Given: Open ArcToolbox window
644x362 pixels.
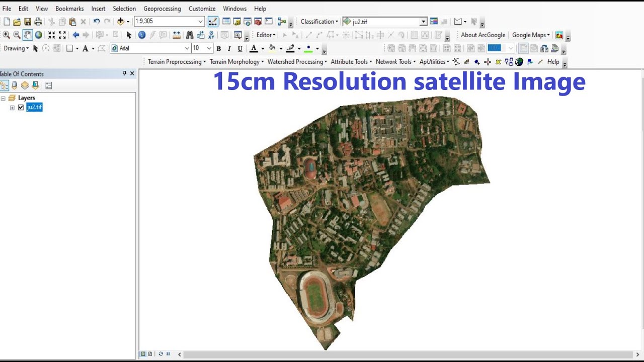Looking at the screenshot, I should pyautogui.click(x=258, y=22).
